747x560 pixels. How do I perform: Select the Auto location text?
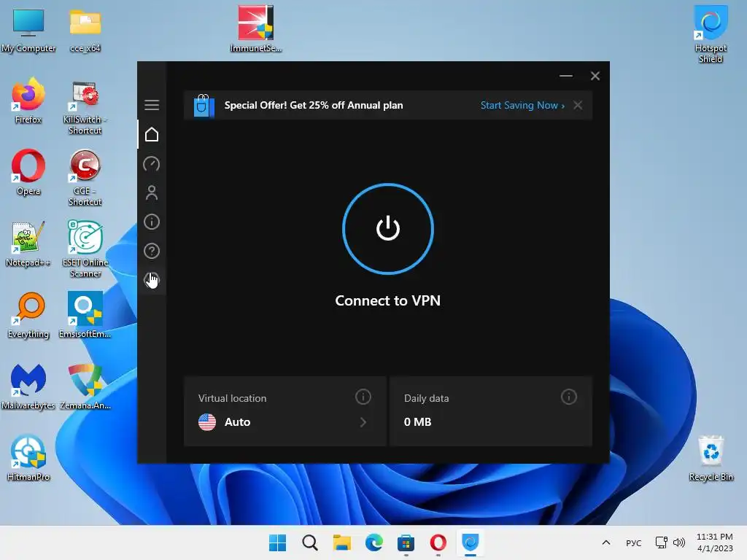[237, 422]
